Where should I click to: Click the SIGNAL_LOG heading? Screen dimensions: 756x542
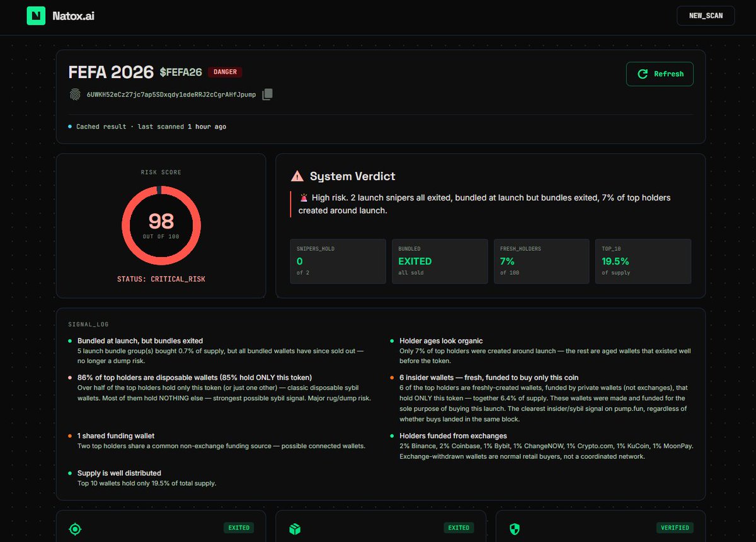coord(88,325)
